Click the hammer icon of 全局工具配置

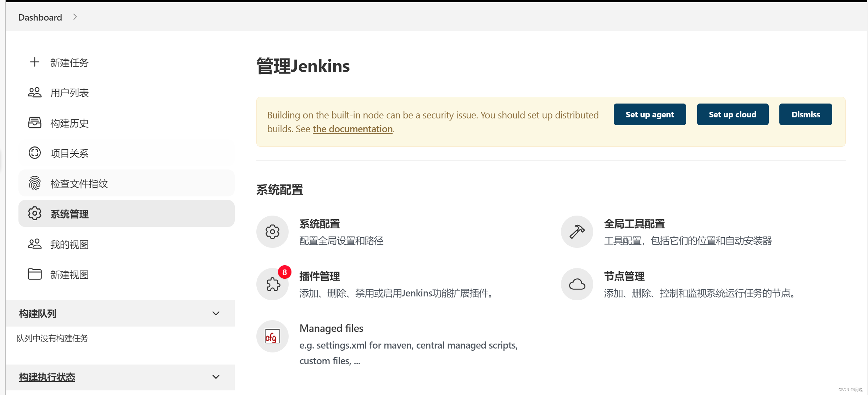point(577,232)
